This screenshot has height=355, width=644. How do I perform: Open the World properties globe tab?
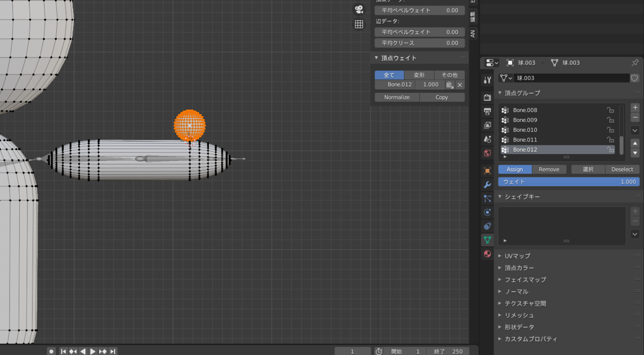[x=487, y=153]
